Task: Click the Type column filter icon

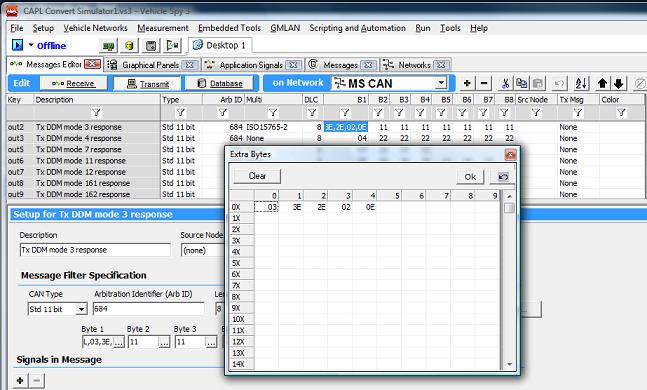Action: (x=181, y=112)
